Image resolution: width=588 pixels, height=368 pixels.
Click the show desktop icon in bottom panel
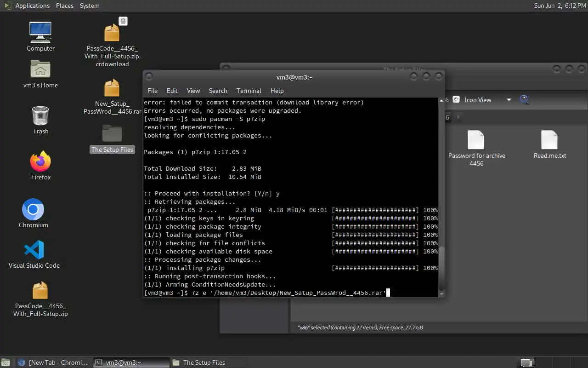click(x=5, y=362)
